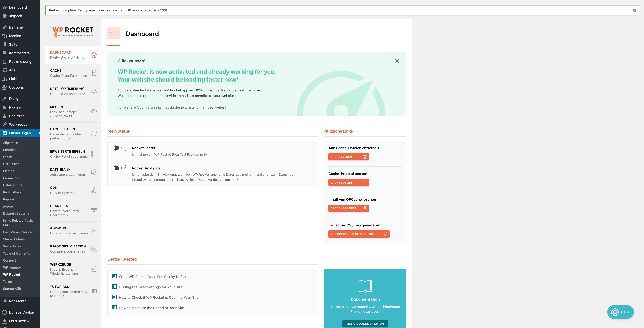Open Permalinks settings submenu
This screenshot has height=328, width=644.
click(x=11, y=178)
